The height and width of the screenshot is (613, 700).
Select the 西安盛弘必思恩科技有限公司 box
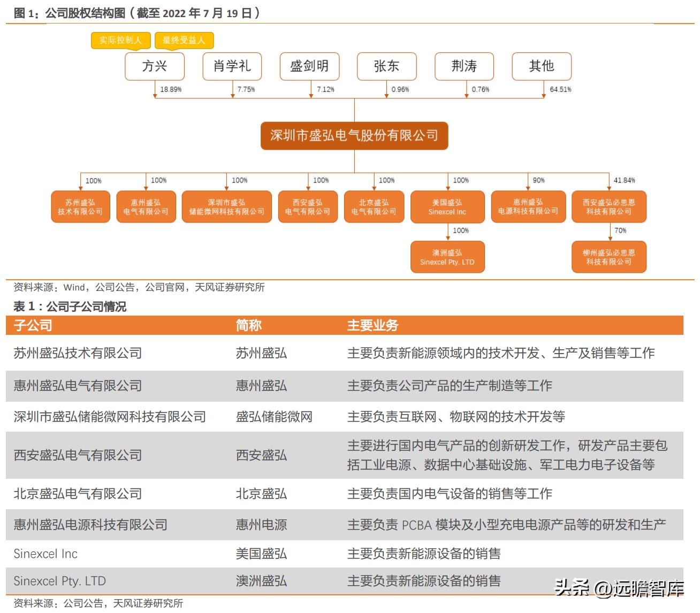[609, 207]
